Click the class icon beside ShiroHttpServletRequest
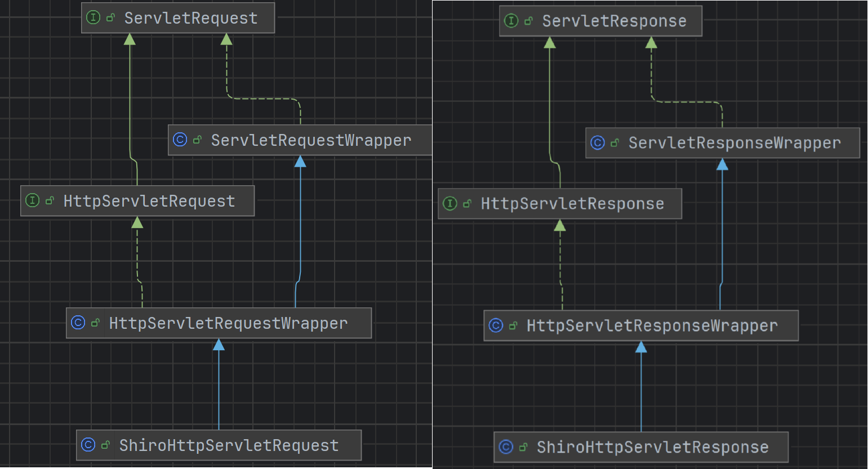The width and height of the screenshot is (868, 469). (88, 445)
